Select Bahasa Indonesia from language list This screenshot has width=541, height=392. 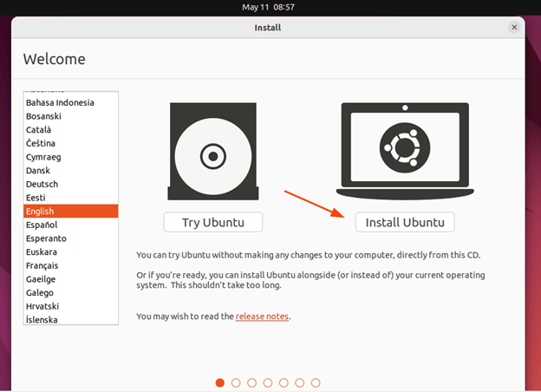coord(60,103)
